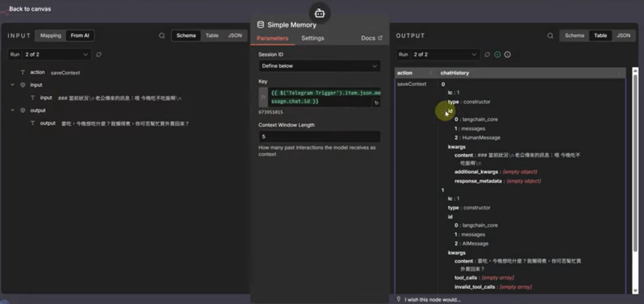Viewport: 644px width, 304px height.
Task: Select the From AI input mode
Action: (80, 36)
